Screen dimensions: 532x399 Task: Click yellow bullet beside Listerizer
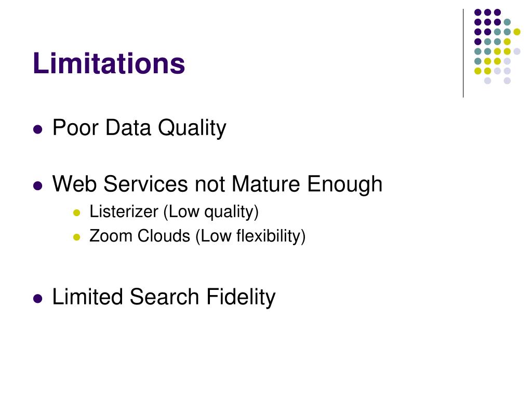coord(77,212)
